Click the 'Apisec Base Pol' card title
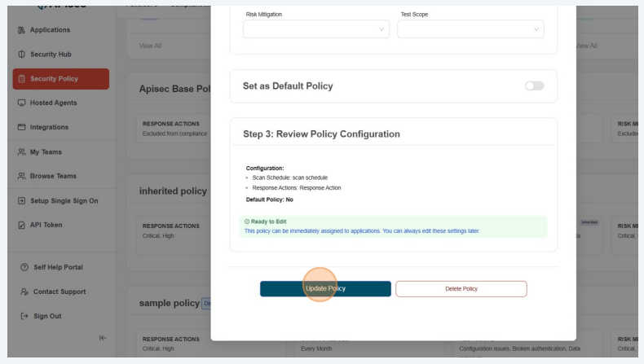Viewport: 644px width, 364px height. [x=174, y=89]
